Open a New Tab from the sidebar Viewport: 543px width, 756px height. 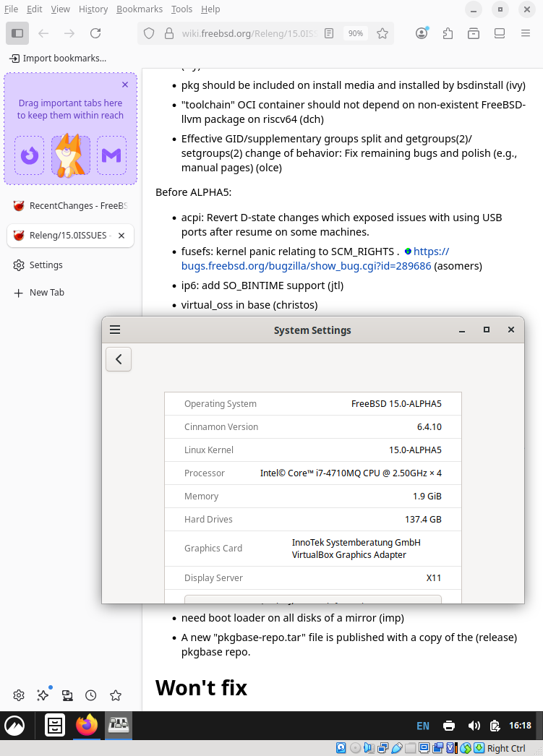[46, 293]
